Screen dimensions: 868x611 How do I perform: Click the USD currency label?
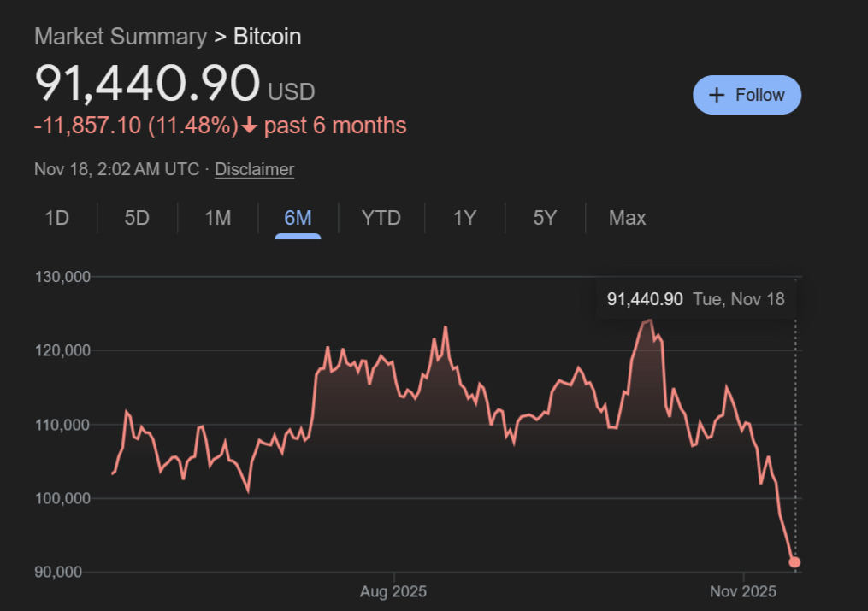click(291, 91)
